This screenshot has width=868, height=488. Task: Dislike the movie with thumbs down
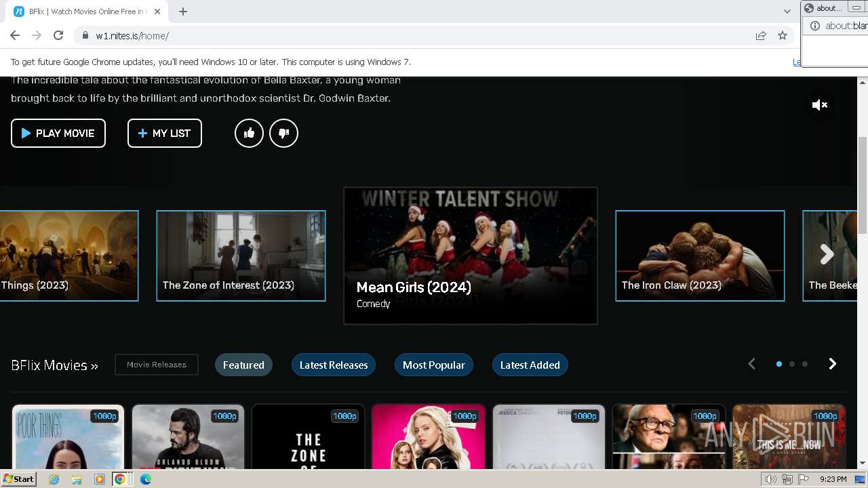click(x=283, y=133)
